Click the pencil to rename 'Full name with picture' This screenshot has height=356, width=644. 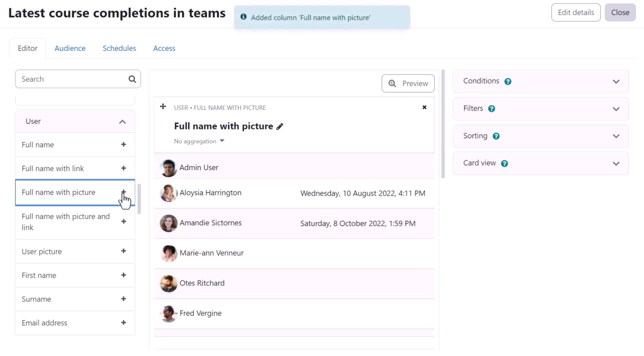(280, 126)
